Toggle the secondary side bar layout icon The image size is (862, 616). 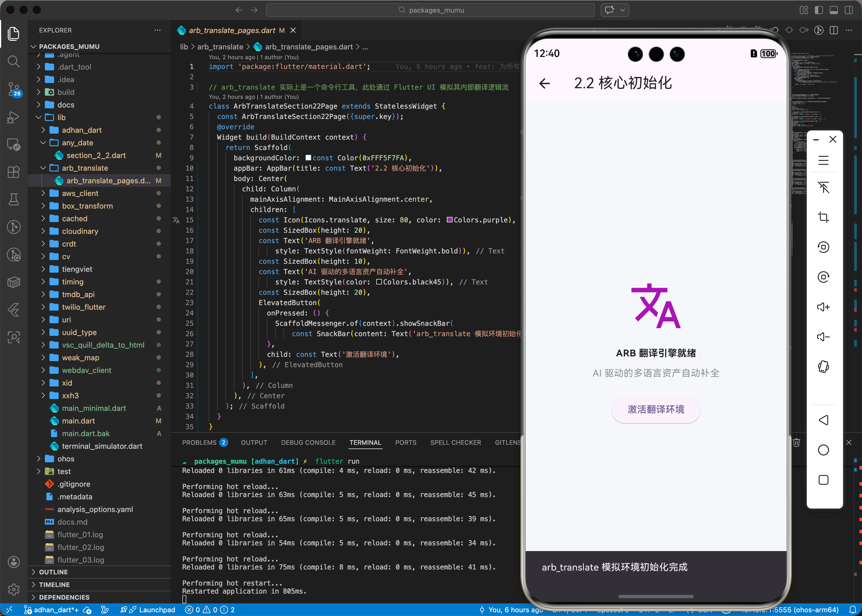[x=849, y=10]
